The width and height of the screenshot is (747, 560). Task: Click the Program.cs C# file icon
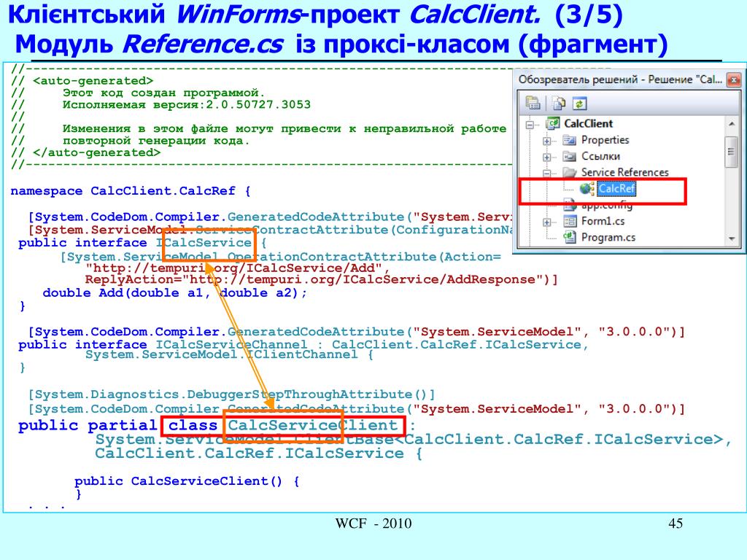click(x=570, y=237)
